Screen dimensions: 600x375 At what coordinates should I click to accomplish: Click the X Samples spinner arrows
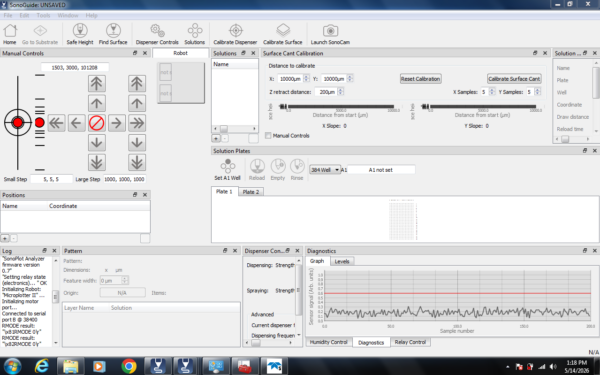[x=492, y=92]
